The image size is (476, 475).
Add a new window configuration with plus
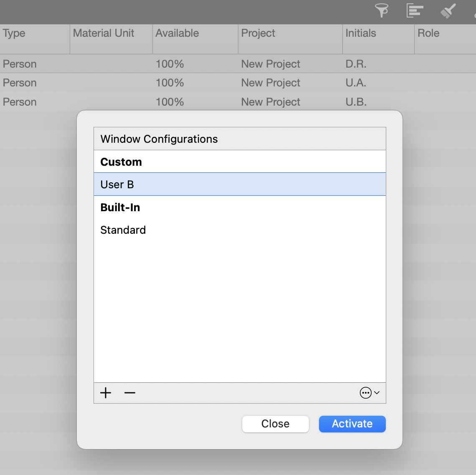105,393
